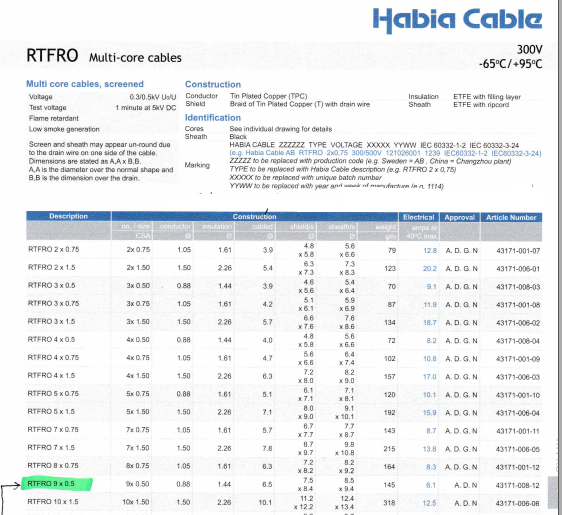562x515 pixels.
Task: Click the Article Number column header
Action: [x=511, y=218]
